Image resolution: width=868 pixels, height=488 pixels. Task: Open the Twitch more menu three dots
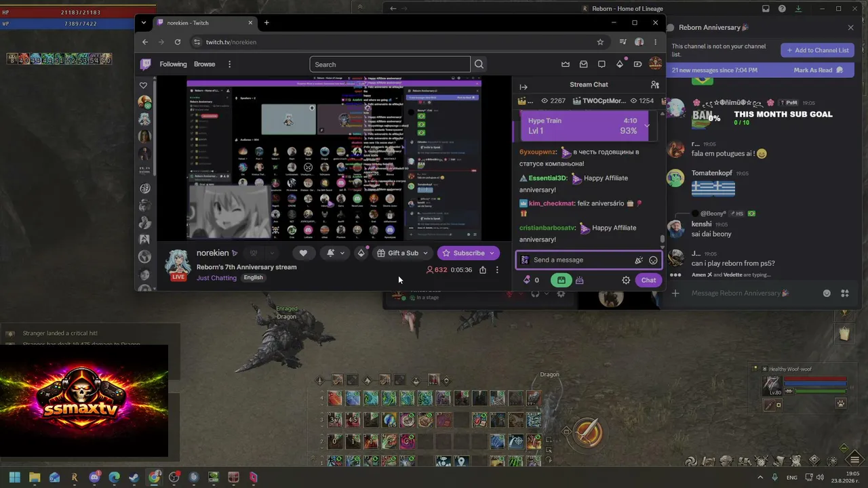coord(229,64)
